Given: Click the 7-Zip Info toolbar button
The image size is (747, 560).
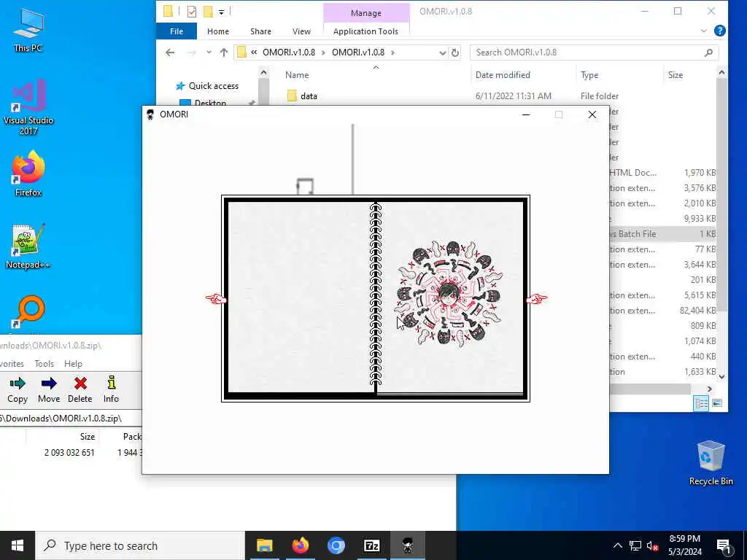Looking at the screenshot, I should click(111, 390).
